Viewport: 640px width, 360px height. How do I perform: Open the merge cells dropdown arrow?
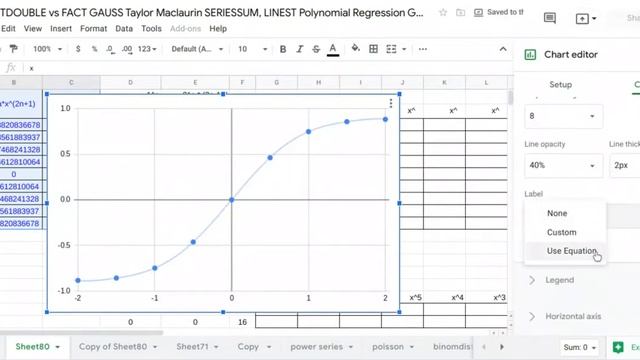404,49
